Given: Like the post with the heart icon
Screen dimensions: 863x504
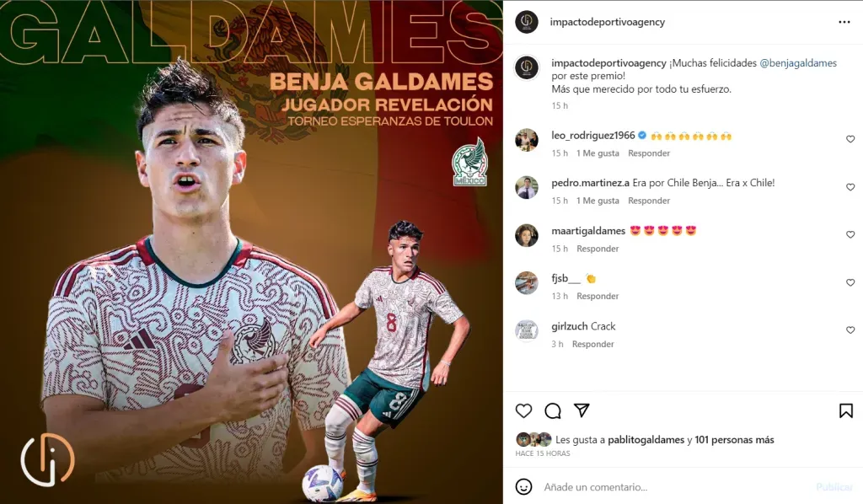Looking at the screenshot, I should point(523,410).
